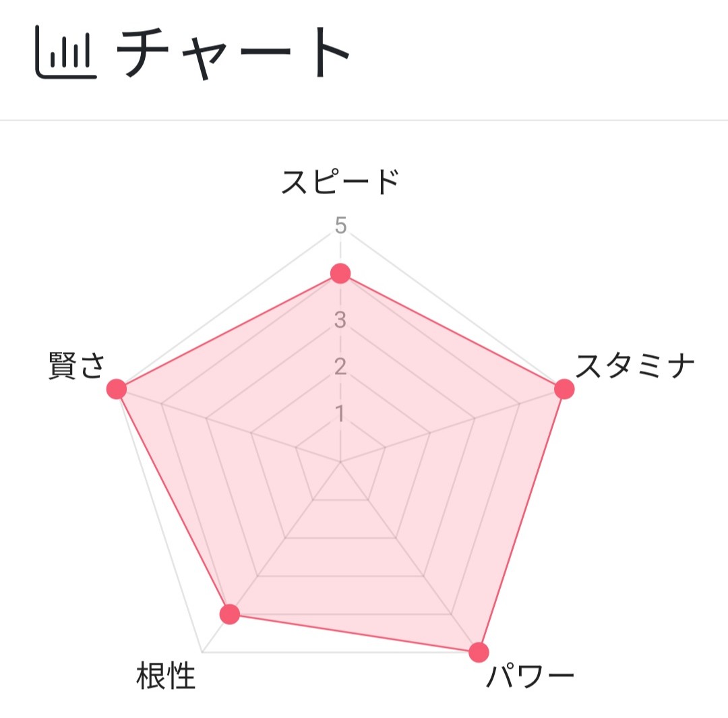Click the scale number 3

click(340, 320)
